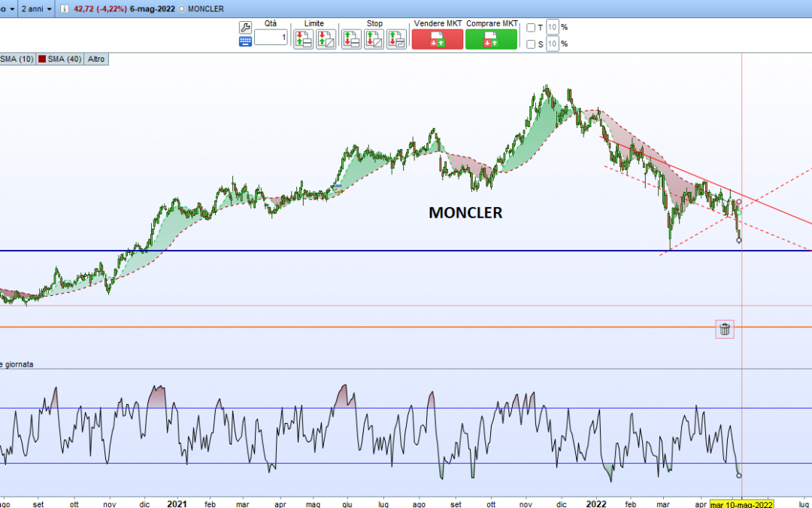This screenshot has width=812, height=508.
Task: Select the SMA (10) indicator tab
Action: tap(17, 59)
